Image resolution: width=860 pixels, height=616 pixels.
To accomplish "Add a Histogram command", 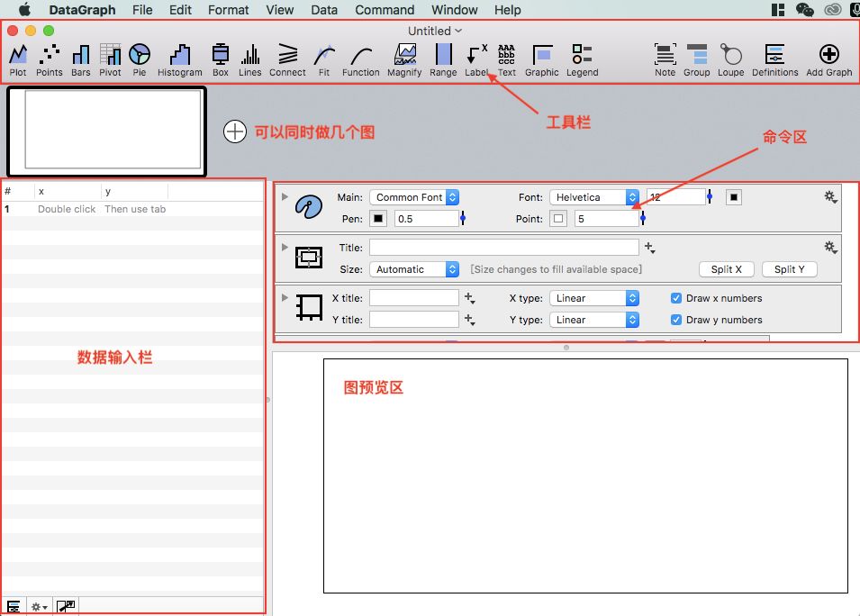I will (180, 59).
